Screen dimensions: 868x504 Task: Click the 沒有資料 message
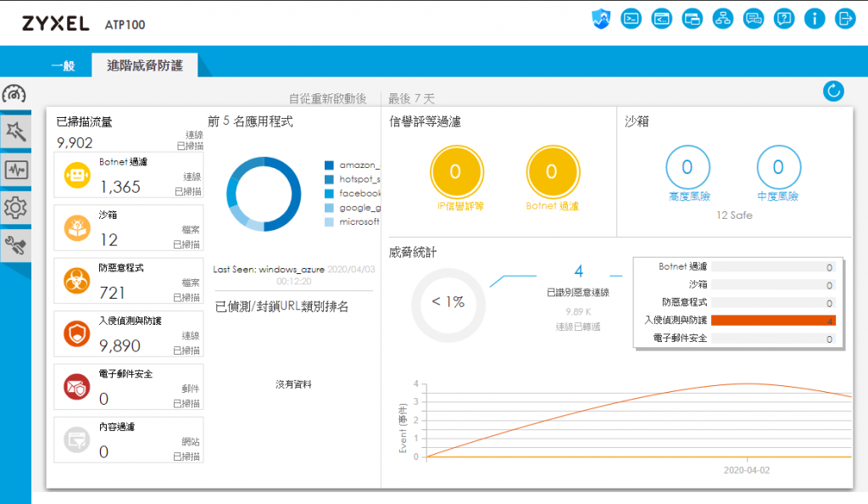pos(293,384)
